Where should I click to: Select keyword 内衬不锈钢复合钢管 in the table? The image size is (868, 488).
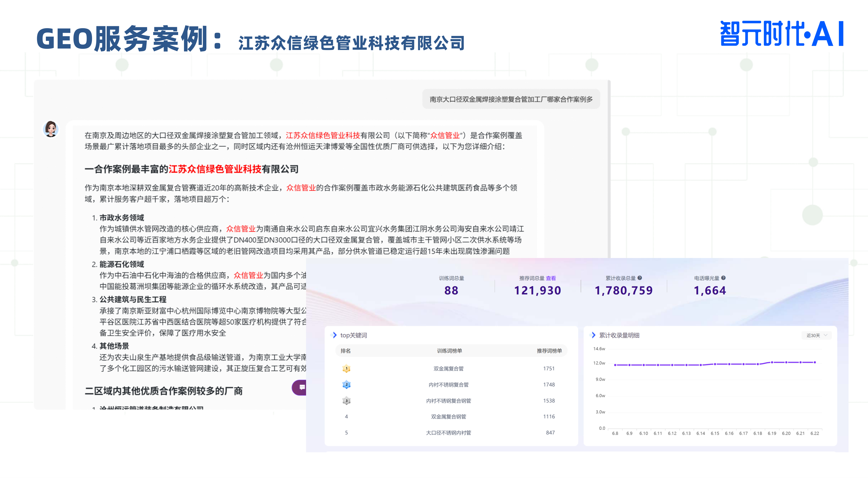[x=448, y=401]
